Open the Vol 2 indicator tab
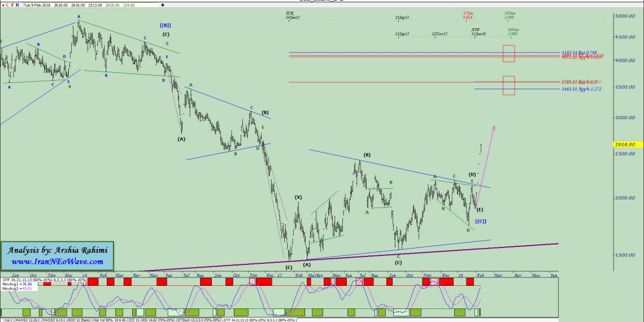 7,319
